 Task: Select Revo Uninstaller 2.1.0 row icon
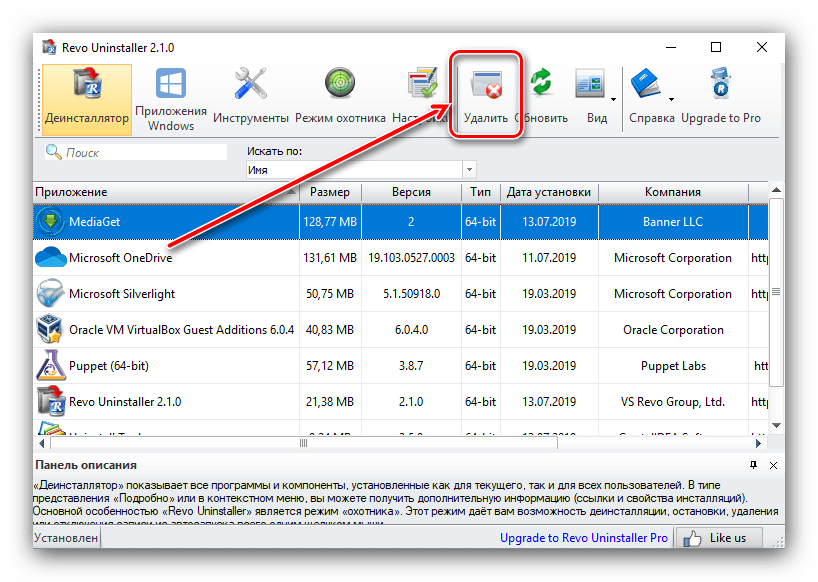(51, 402)
